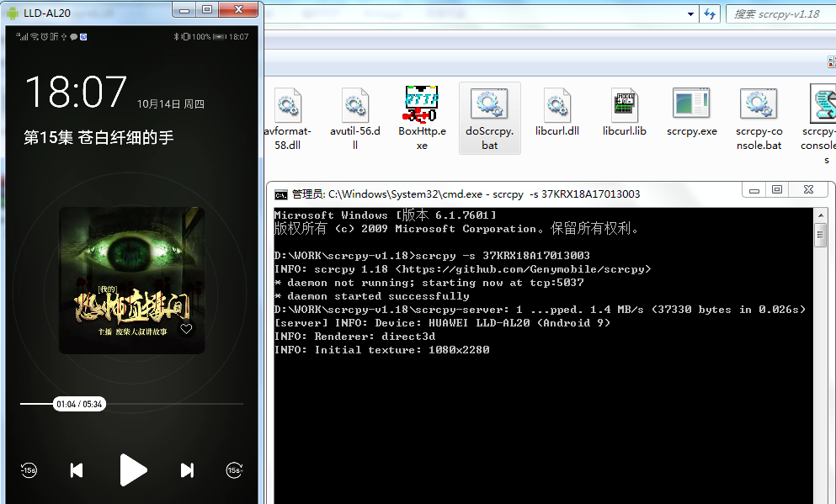Open the address bar history dropdown arrow

690,13
